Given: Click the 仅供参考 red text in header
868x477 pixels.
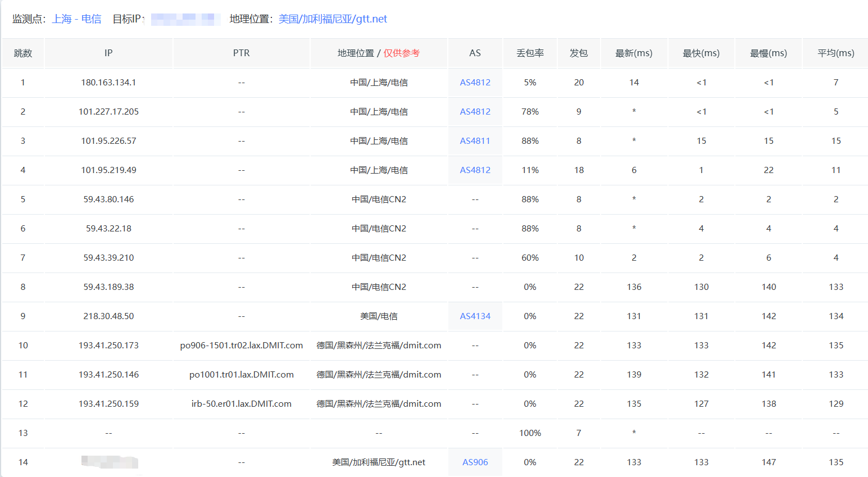Looking at the screenshot, I should click(x=401, y=53).
